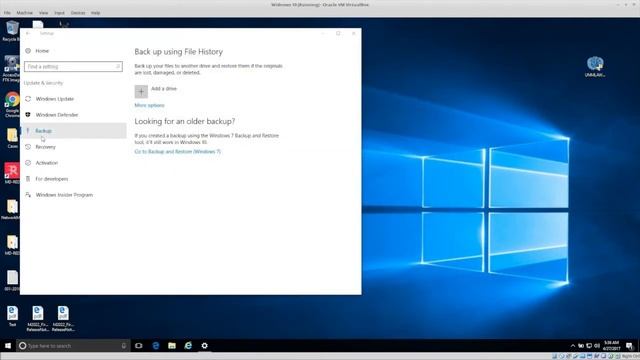Click the network tray icon

[x=589, y=346]
